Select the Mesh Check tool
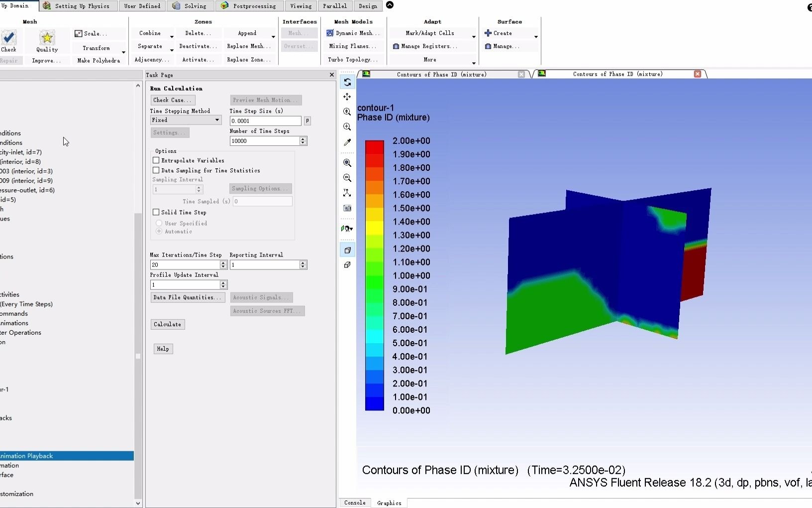 click(9, 39)
